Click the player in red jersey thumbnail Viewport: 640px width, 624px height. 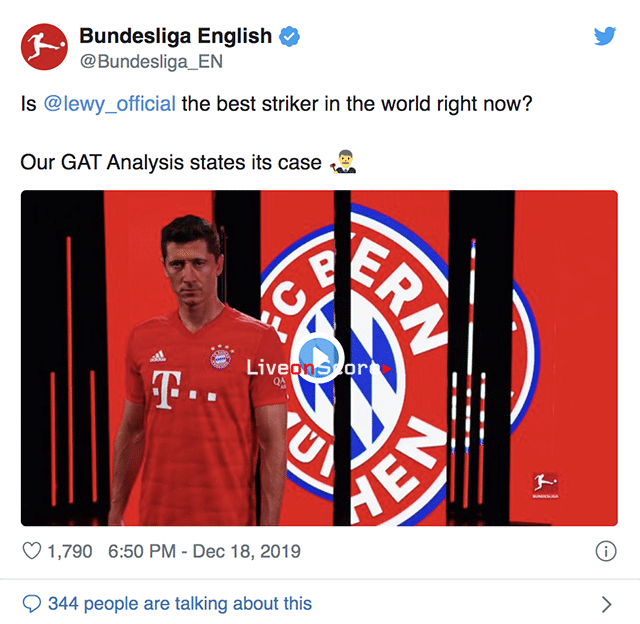[200, 371]
